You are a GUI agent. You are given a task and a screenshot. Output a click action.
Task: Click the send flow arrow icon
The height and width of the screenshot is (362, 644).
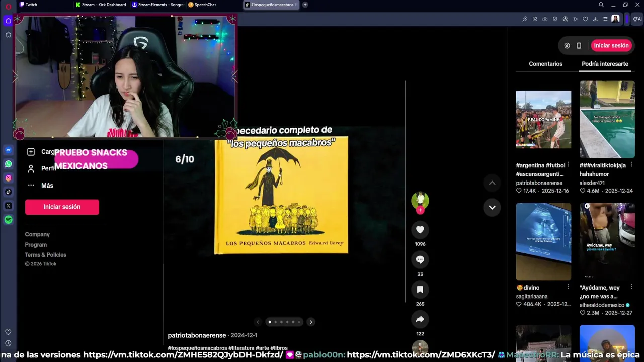pyautogui.click(x=575, y=19)
